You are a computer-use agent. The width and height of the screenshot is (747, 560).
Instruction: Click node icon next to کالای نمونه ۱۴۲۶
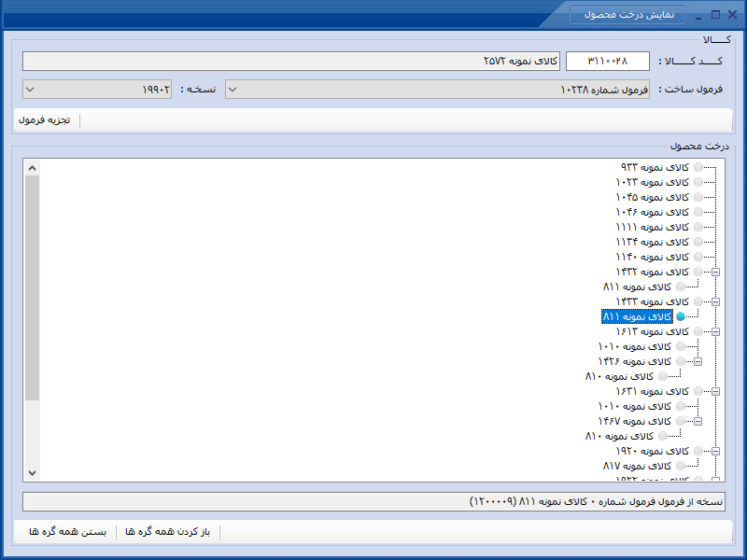click(x=681, y=361)
